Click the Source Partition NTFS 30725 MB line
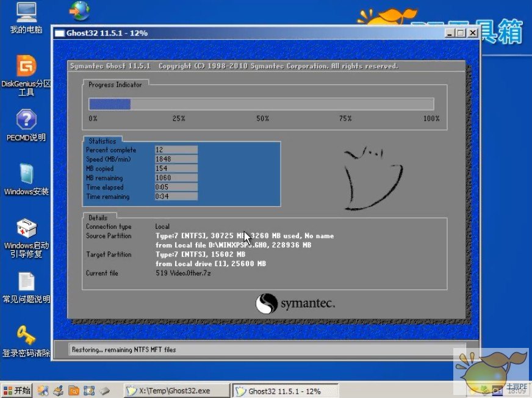The height and width of the screenshot is (398, 532). point(245,236)
